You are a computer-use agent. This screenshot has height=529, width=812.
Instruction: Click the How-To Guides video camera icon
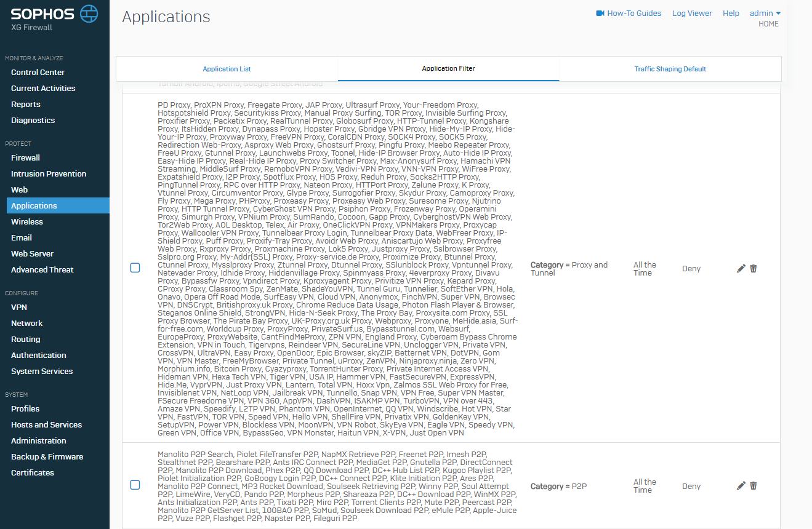[x=600, y=13]
